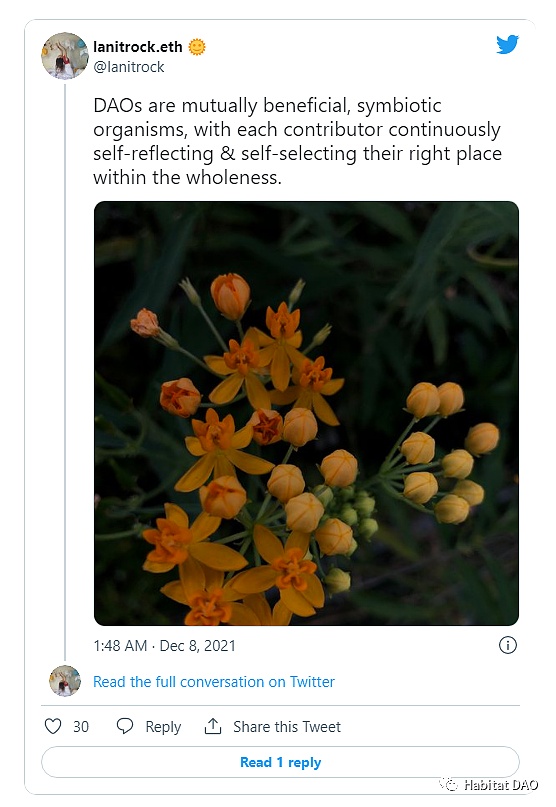Select Share this Tweet
The height and width of the screenshot is (807, 556).
[287, 727]
